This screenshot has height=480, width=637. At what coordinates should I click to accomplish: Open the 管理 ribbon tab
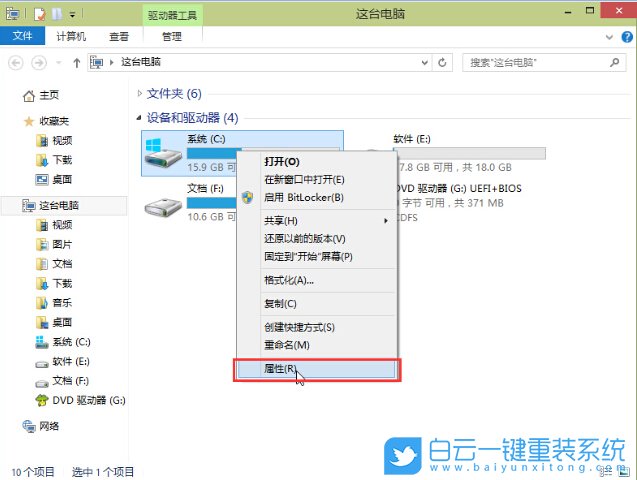(172, 37)
